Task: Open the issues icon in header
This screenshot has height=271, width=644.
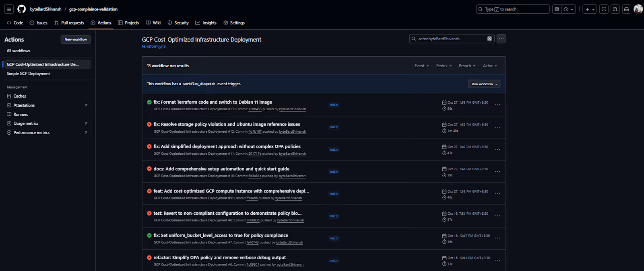Action: click(x=604, y=9)
